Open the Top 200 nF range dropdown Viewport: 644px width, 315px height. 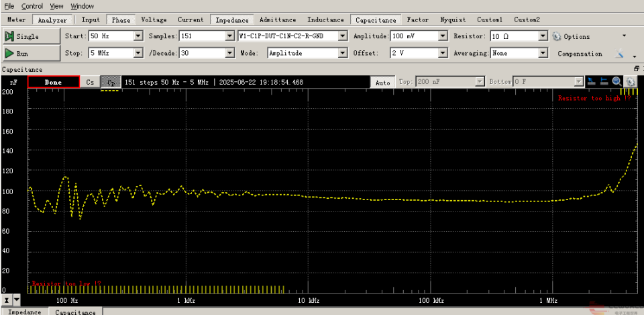point(480,82)
